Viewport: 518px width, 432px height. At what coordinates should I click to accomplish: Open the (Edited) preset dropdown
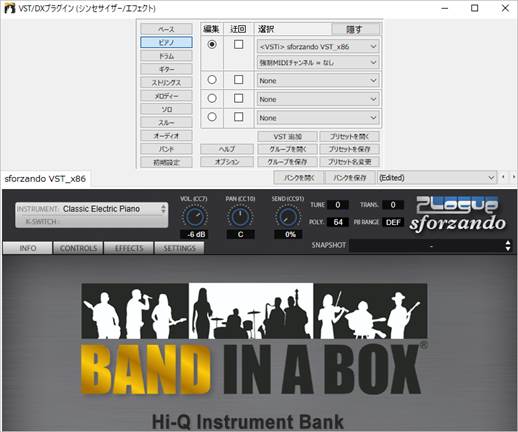tap(437, 178)
